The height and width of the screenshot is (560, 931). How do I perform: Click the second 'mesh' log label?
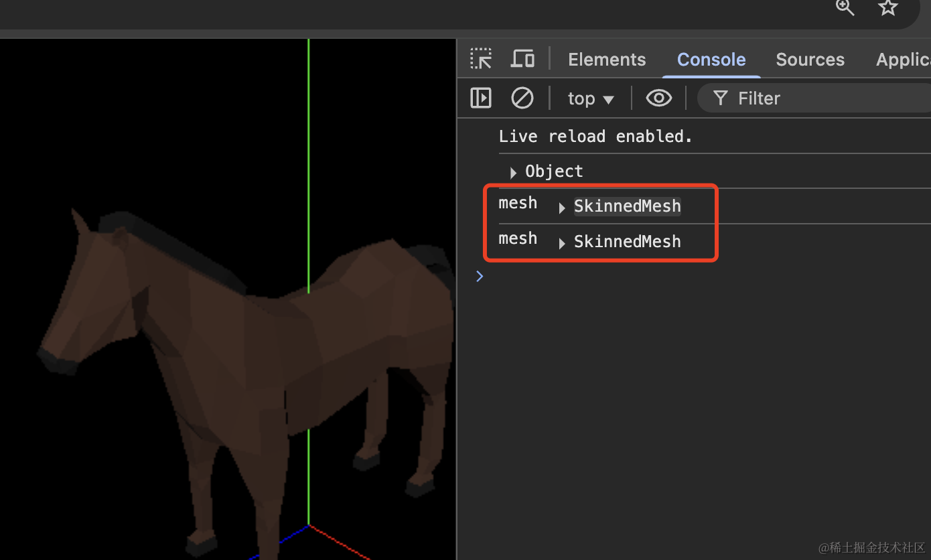point(518,238)
